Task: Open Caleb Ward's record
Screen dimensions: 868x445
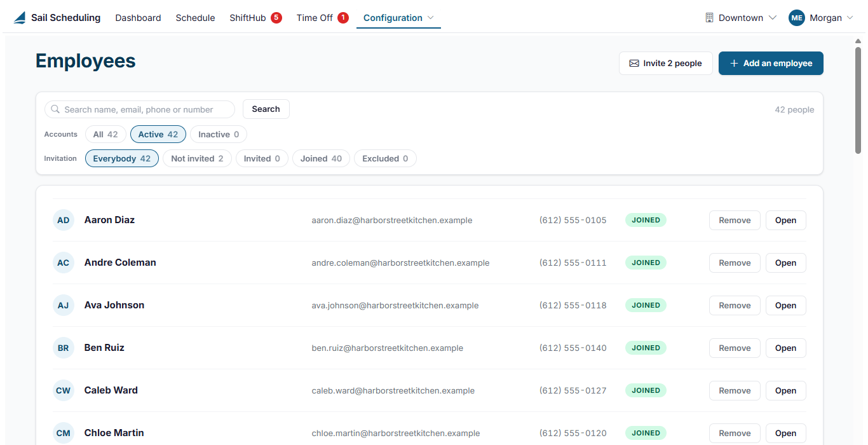Action: pyautogui.click(x=785, y=391)
